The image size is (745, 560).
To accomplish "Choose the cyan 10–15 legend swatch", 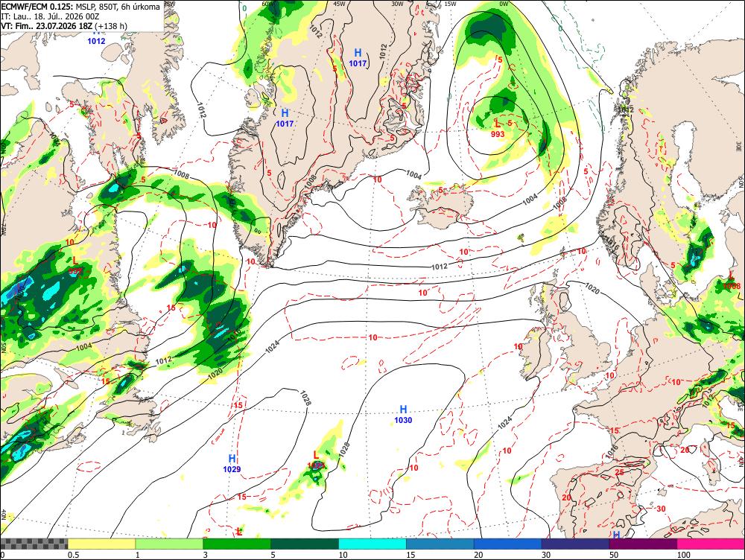I will tap(372, 544).
